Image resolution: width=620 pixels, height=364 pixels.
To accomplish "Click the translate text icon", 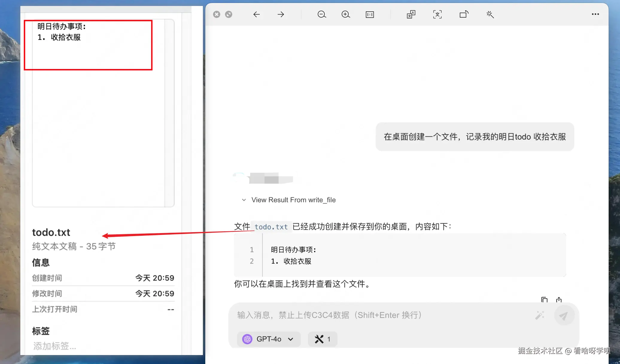I will point(411,14).
